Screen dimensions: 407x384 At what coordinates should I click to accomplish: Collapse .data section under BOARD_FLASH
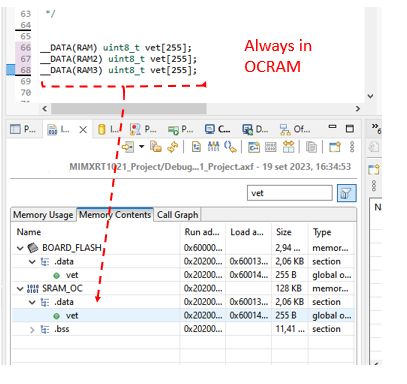pos(32,262)
